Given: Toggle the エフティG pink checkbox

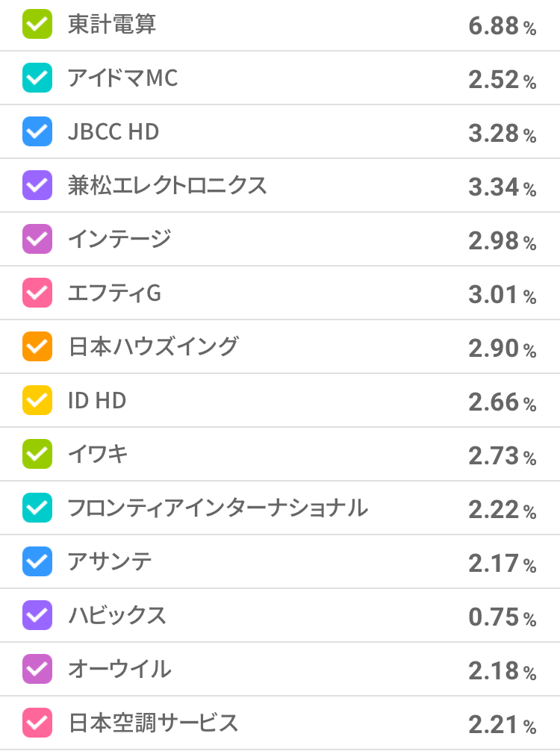Looking at the screenshot, I should [37, 293].
